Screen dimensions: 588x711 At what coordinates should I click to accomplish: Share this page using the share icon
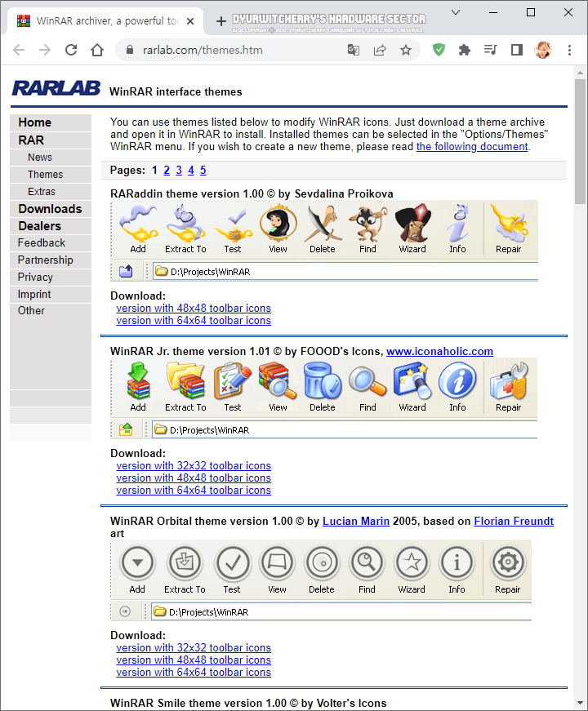tap(380, 50)
